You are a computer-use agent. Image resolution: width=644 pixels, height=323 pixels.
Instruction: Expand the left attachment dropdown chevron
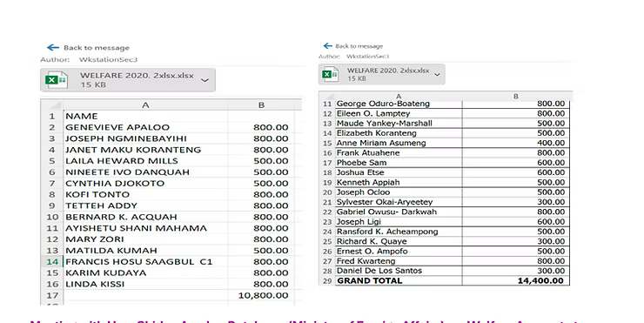[x=205, y=80]
